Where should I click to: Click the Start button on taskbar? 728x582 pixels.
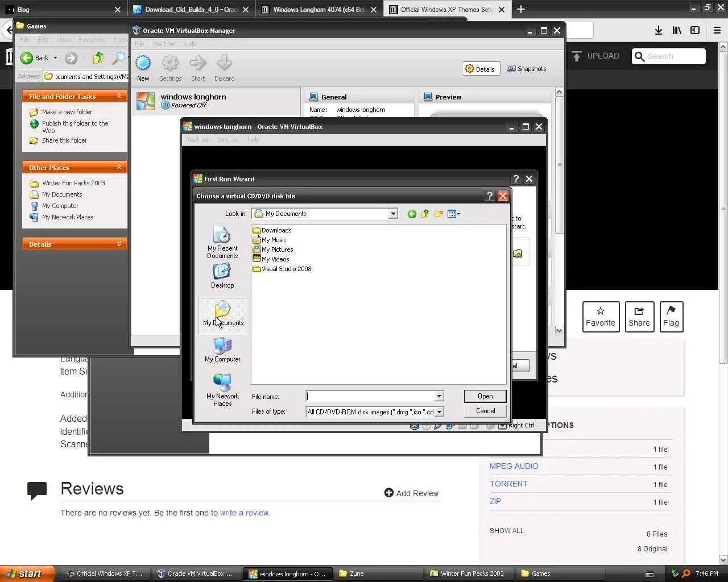click(27, 573)
